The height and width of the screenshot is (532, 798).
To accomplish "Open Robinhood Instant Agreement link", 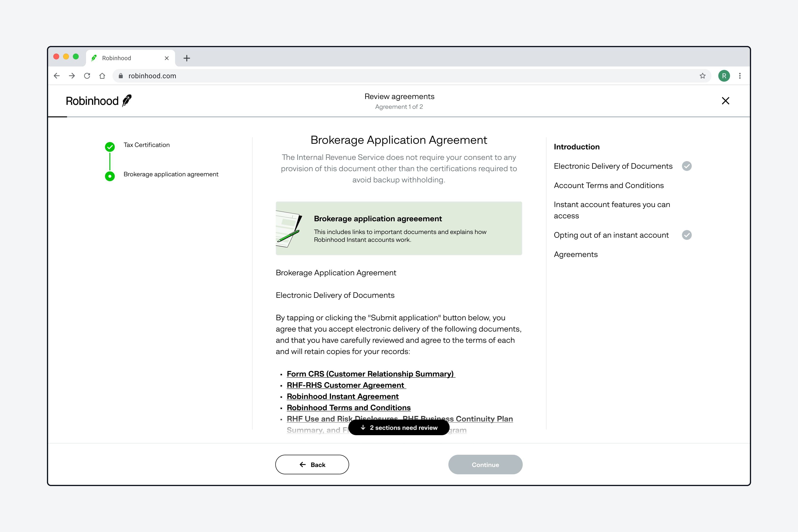I will [343, 396].
